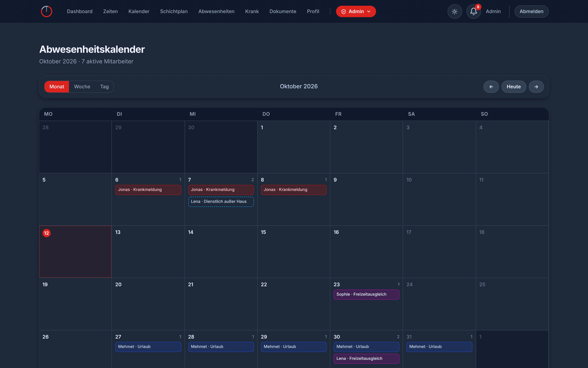Click the red clock app logo

coord(46,11)
